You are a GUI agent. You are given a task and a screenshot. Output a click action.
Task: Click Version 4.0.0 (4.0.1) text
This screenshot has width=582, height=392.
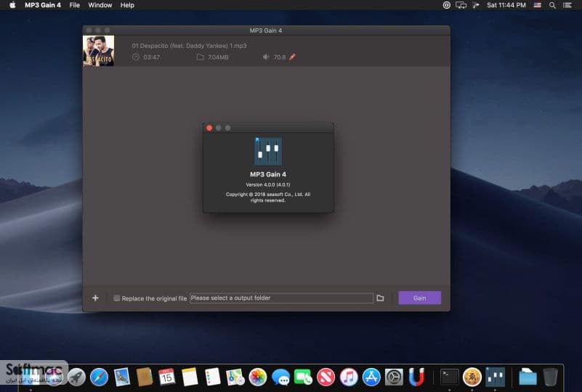[x=268, y=184]
